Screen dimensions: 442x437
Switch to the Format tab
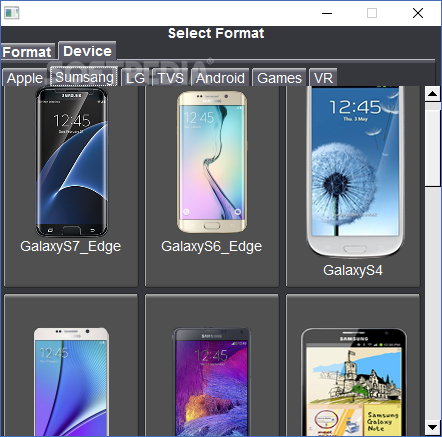pyautogui.click(x=28, y=52)
